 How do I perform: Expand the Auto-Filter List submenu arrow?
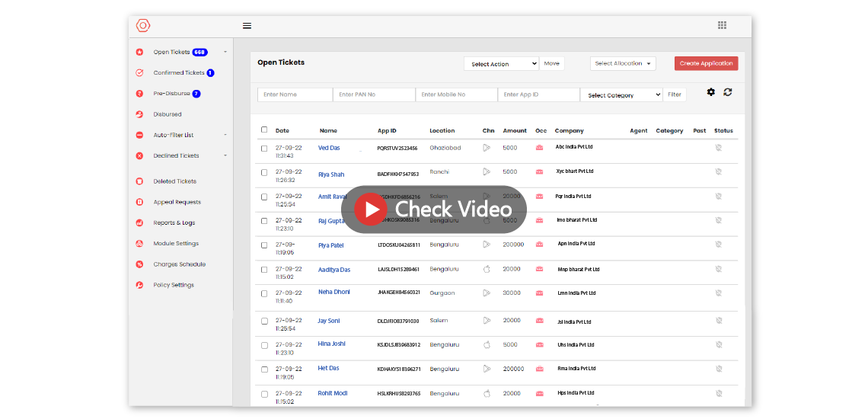(x=225, y=135)
